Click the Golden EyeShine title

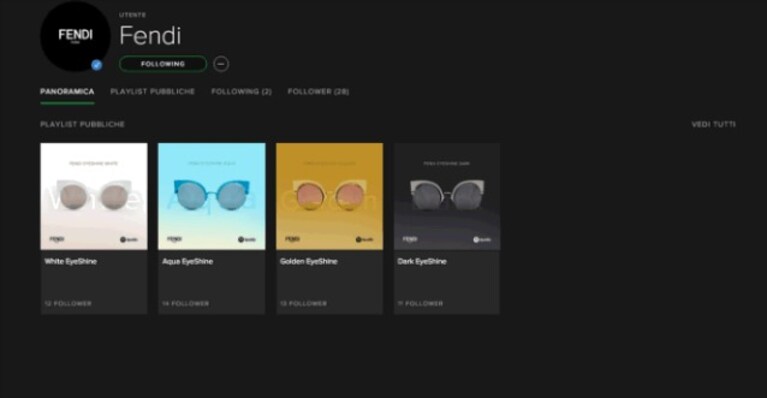309,262
